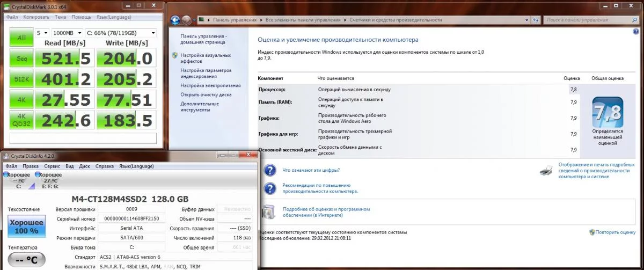Click Рекомендации по повышению производительности link
This screenshot has width=644, height=270.
tap(320, 188)
